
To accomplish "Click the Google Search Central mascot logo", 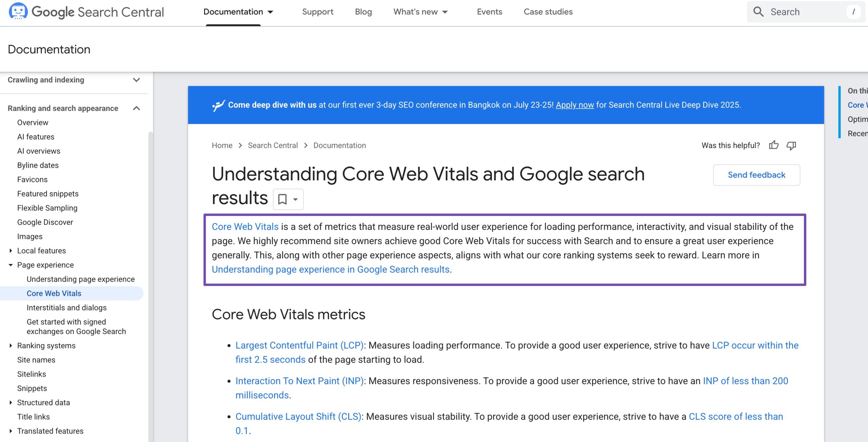I will [x=18, y=12].
